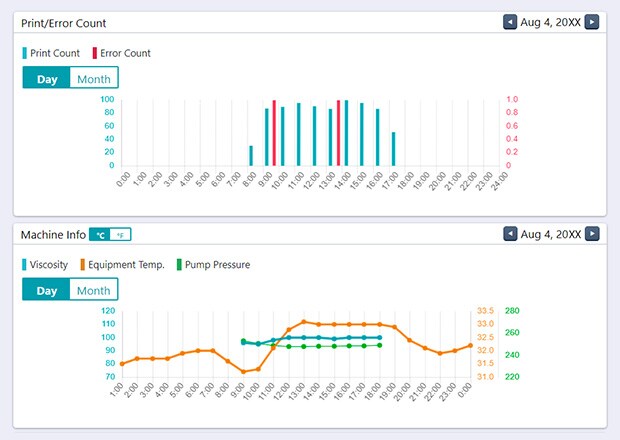Click the short print count bar at 8:00
This screenshot has height=440, width=620.
(251, 156)
